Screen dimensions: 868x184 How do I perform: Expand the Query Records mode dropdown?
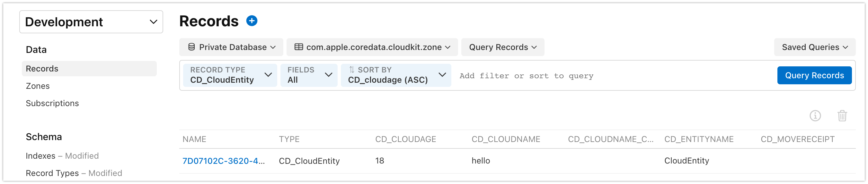click(x=502, y=47)
